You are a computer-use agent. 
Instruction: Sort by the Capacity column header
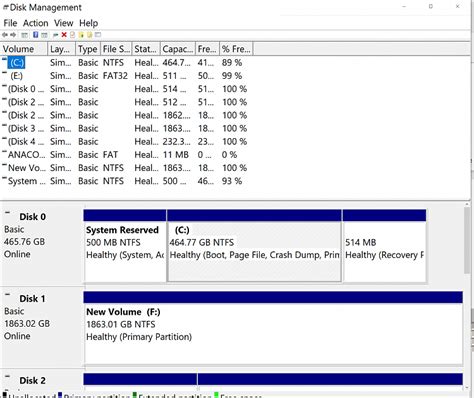pos(178,49)
